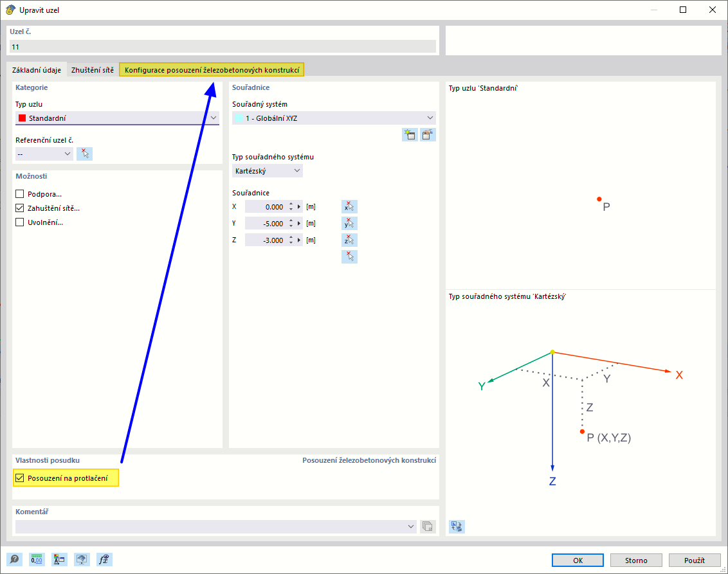Click the pick reference node icon

point(84,154)
